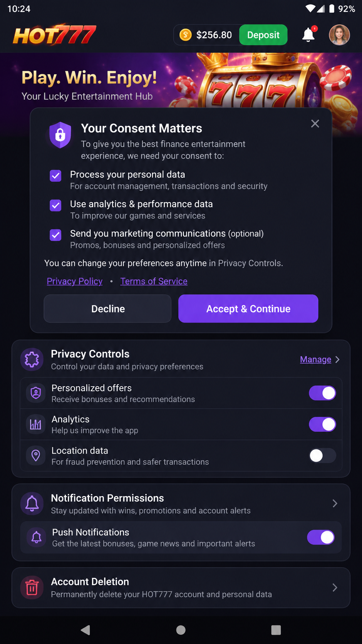Tap the Privacy Controls gear icon
Viewport: 362px width, 644px height.
coord(32,359)
